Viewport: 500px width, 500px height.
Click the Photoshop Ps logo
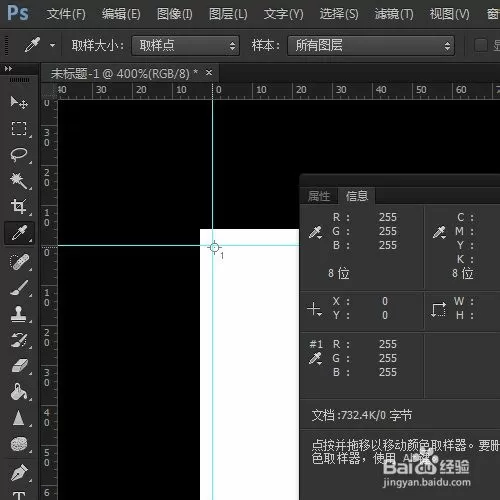pos(18,13)
